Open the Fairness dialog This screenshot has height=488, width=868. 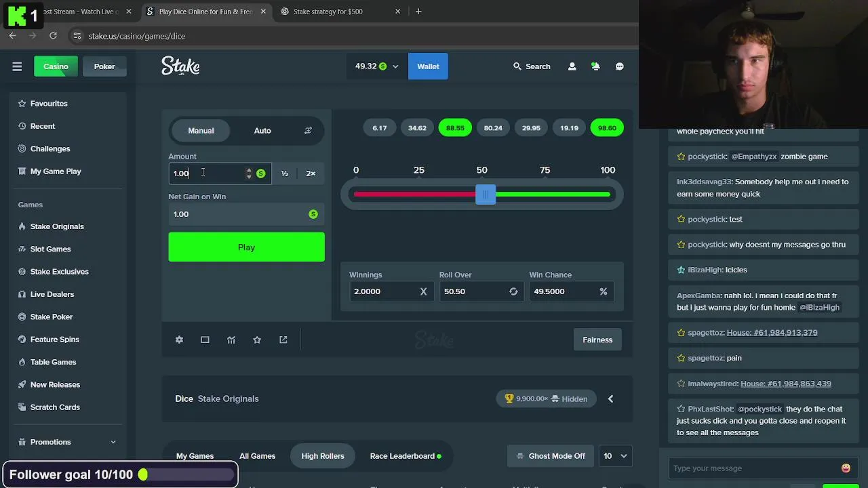tap(597, 340)
